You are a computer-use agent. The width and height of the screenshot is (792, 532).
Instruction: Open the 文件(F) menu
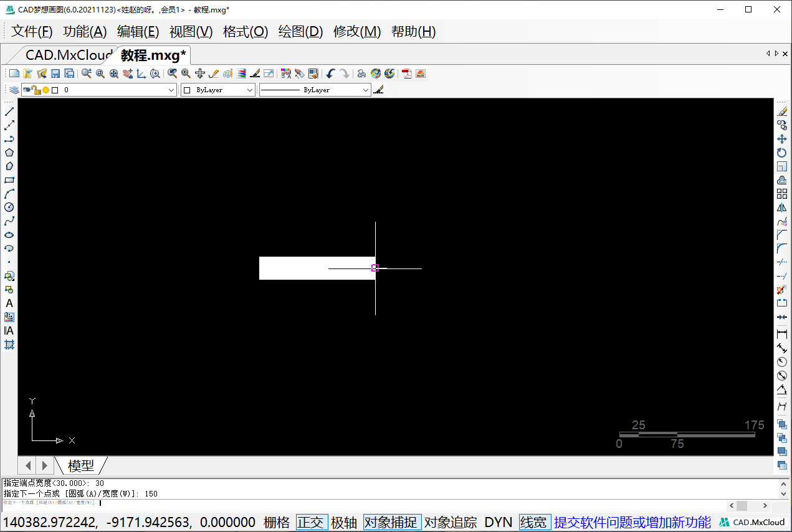tap(32, 32)
